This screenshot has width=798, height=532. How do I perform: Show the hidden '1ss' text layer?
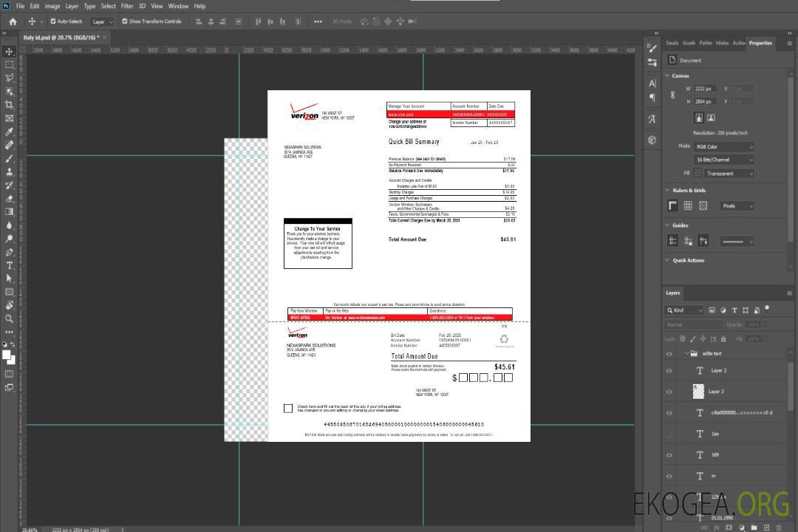tap(669, 434)
